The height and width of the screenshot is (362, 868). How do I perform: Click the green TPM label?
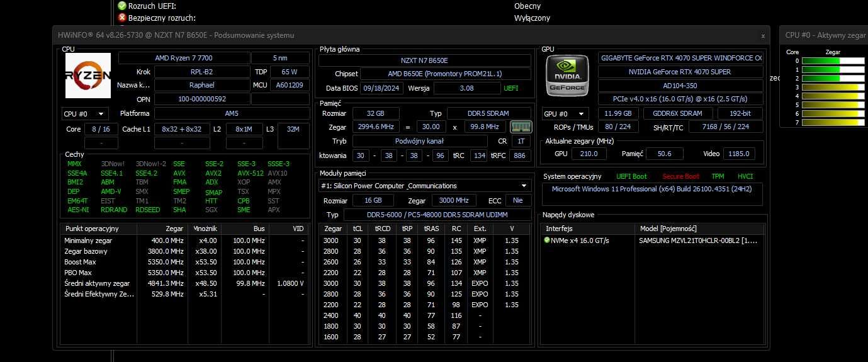pos(718,177)
